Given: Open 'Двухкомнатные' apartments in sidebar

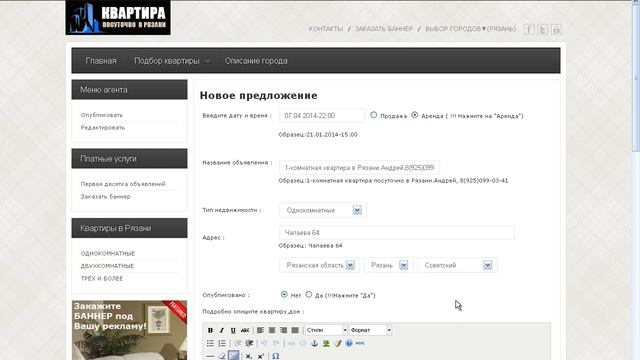Looking at the screenshot, I should (x=107, y=266).
